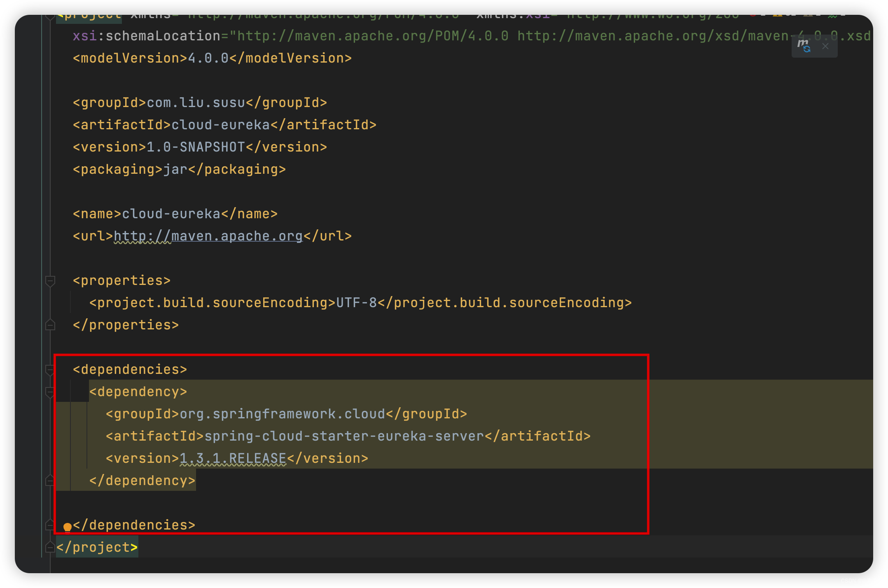This screenshot has width=888, height=588.
Task: Click fold marker beside </project> closing tag
Action: tap(50, 547)
